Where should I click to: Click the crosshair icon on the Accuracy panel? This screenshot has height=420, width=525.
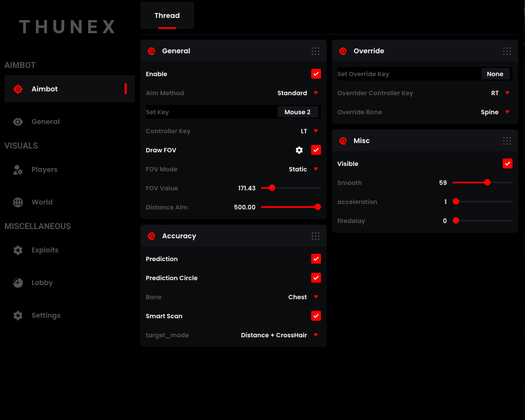pyautogui.click(x=151, y=236)
